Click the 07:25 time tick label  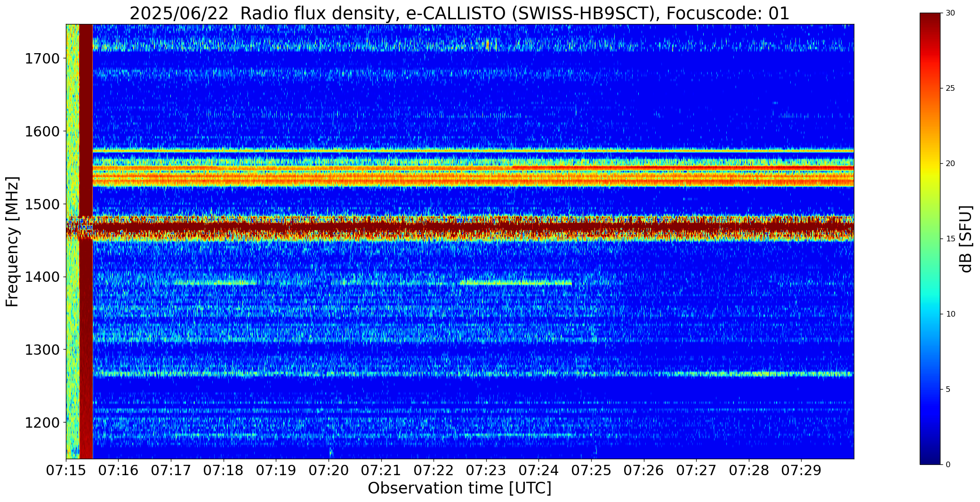coord(591,470)
